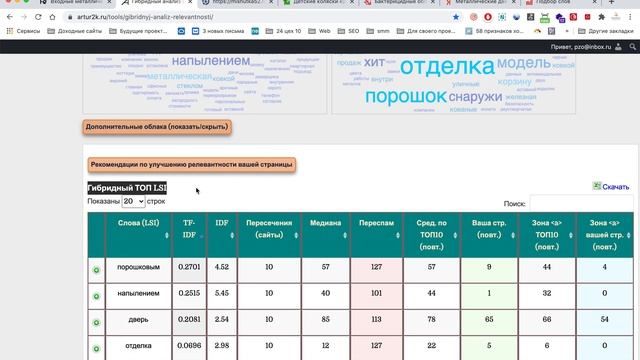
Task: Switch to the Бактерицидный tab
Action: (x=400, y=2)
